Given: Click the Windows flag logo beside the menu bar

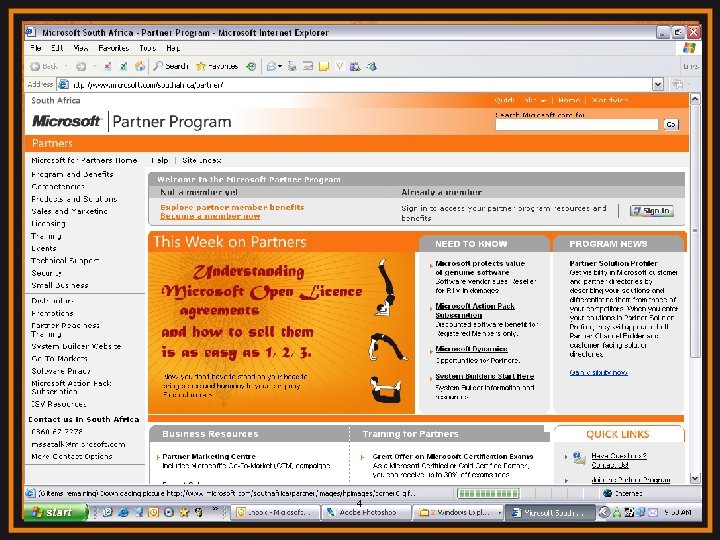Looking at the screenshot, I should (x=689, y=48).
